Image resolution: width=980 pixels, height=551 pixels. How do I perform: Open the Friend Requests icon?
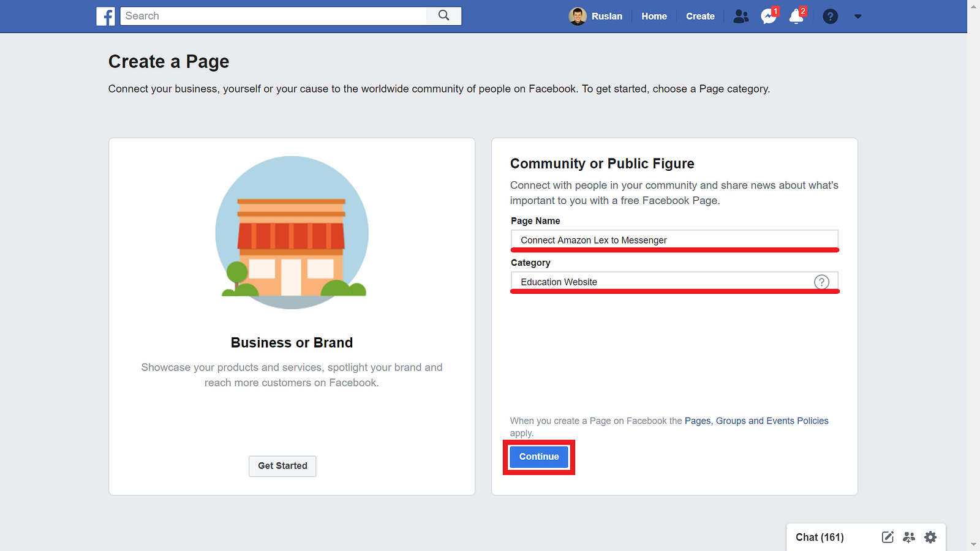741,17
